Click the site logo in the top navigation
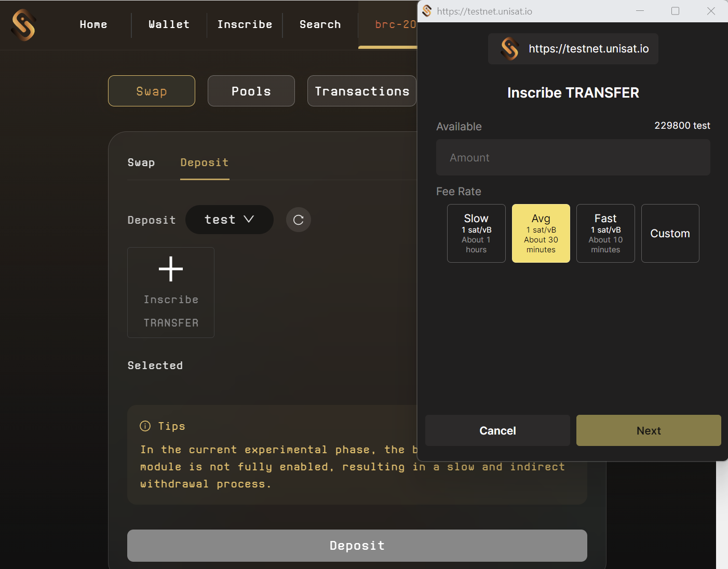Image resolution: width=728 pixels, height=569 pixels. click(23, 24)
